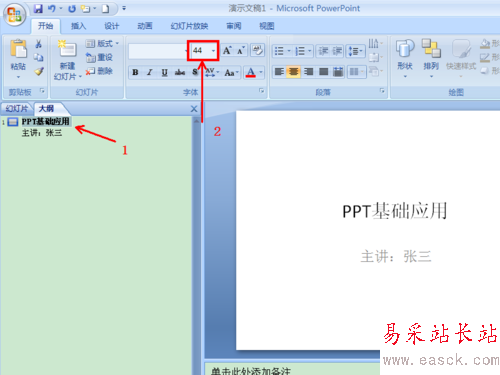This screenshot has width=500, height=375.
Task: Cut selection with scissors icon
Action: 38,44
